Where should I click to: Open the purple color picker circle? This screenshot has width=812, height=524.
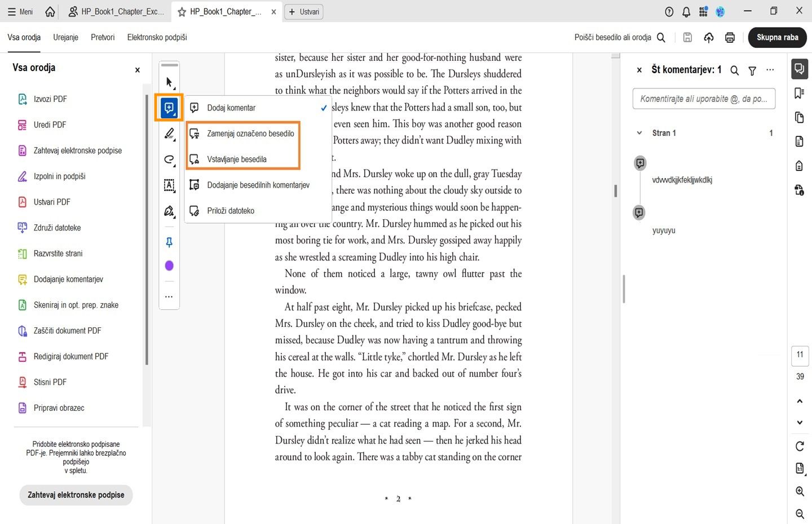169,265
